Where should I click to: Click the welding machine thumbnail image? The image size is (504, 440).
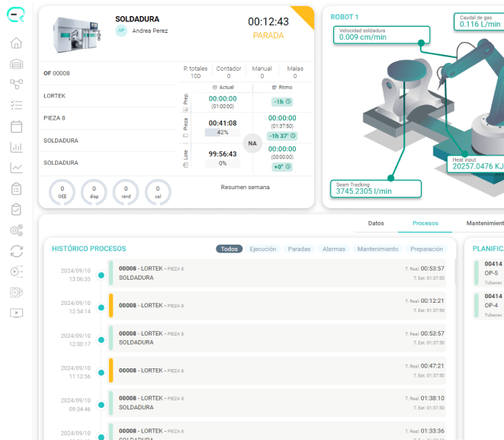(77, 35)
